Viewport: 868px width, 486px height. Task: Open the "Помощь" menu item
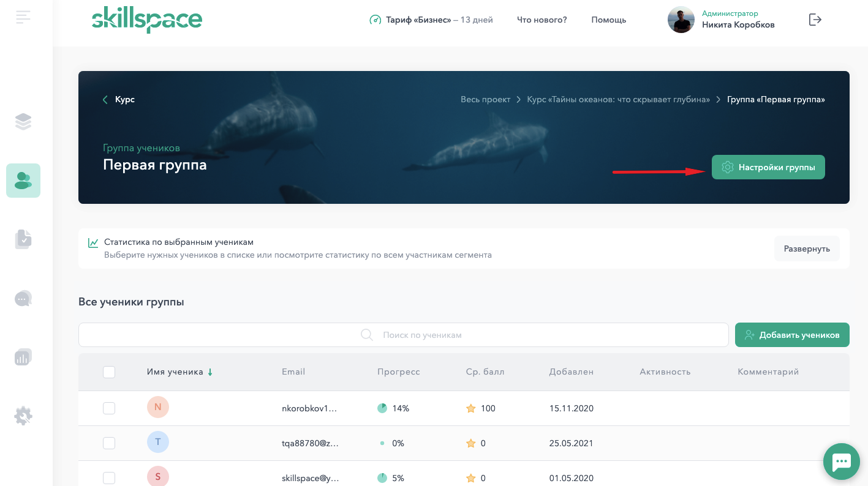coord(608,20)
